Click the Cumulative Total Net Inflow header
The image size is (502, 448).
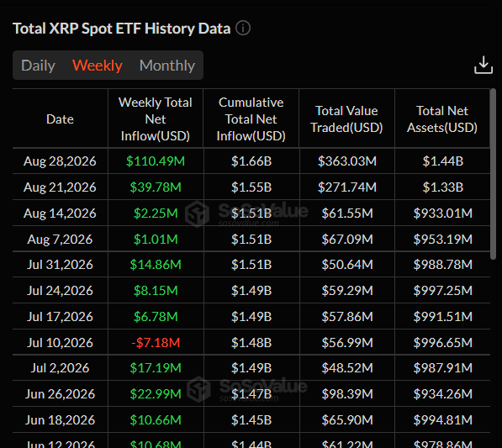point(251,119)
